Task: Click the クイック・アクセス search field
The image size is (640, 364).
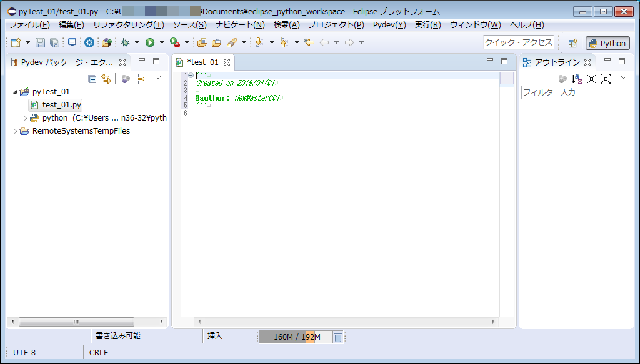Action: click(519, 42)
